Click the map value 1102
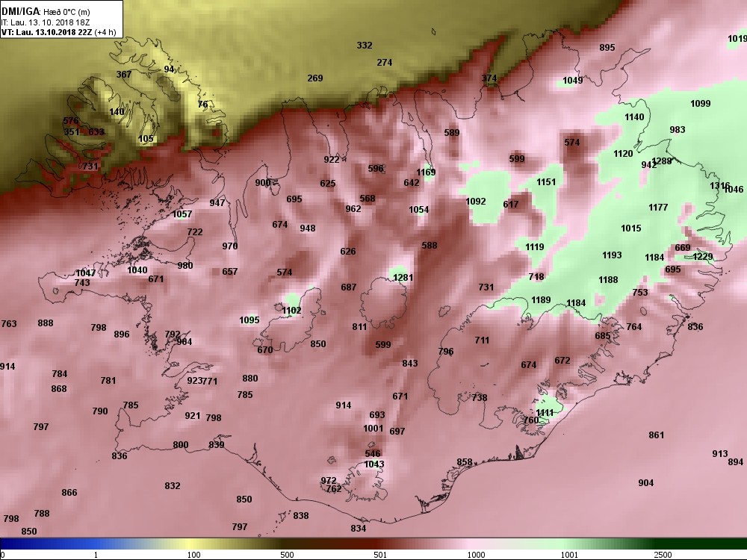 pyautogui.click(x=291, y=311)
